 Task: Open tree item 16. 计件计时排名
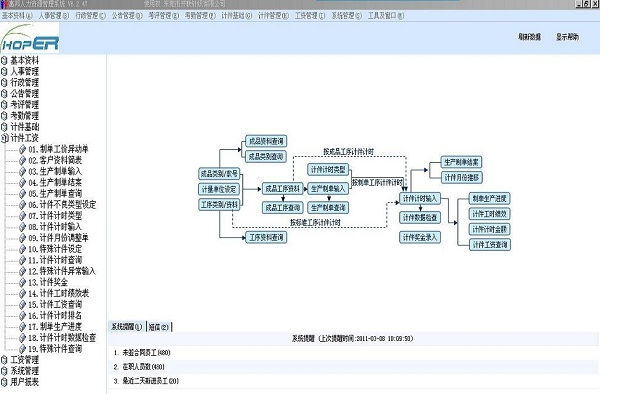click(55, 316)
